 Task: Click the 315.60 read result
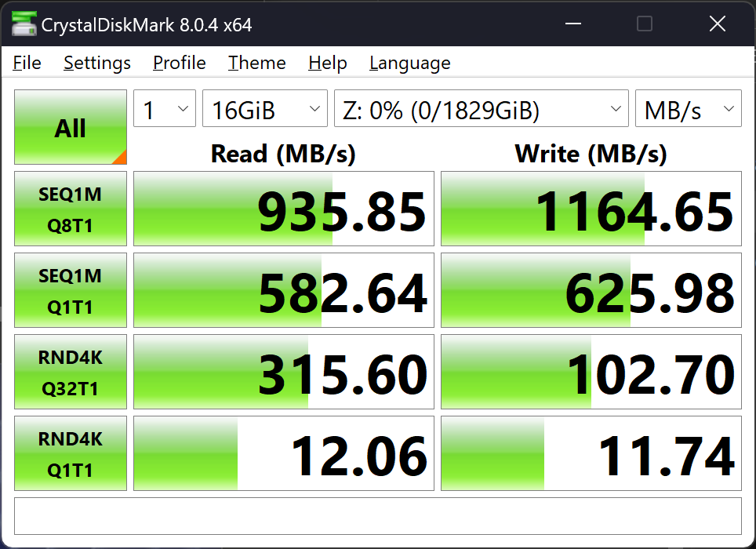(x=284, y=372)
